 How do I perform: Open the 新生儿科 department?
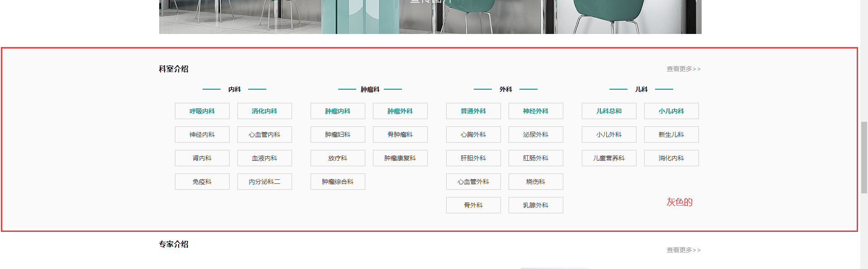point(671,134)
